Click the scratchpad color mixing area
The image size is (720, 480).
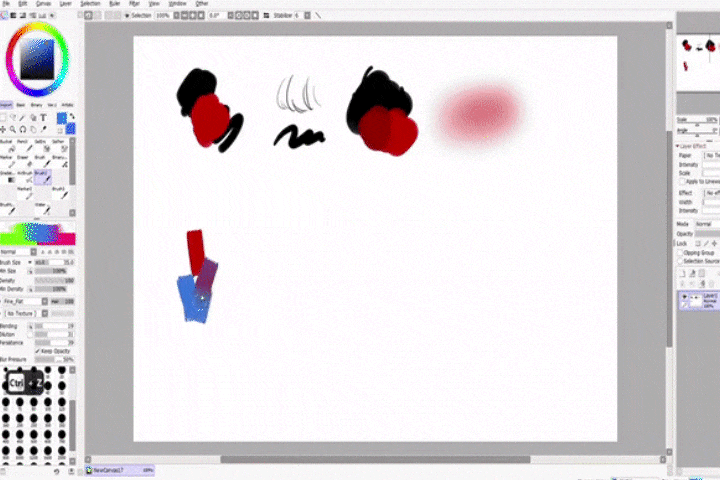(38, 233)
